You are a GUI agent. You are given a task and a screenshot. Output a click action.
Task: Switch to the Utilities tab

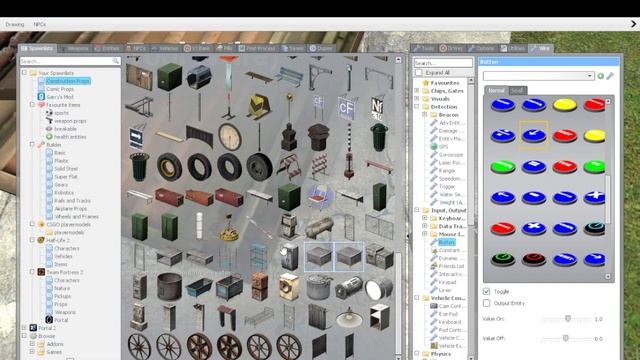click(x=513, y=48)
